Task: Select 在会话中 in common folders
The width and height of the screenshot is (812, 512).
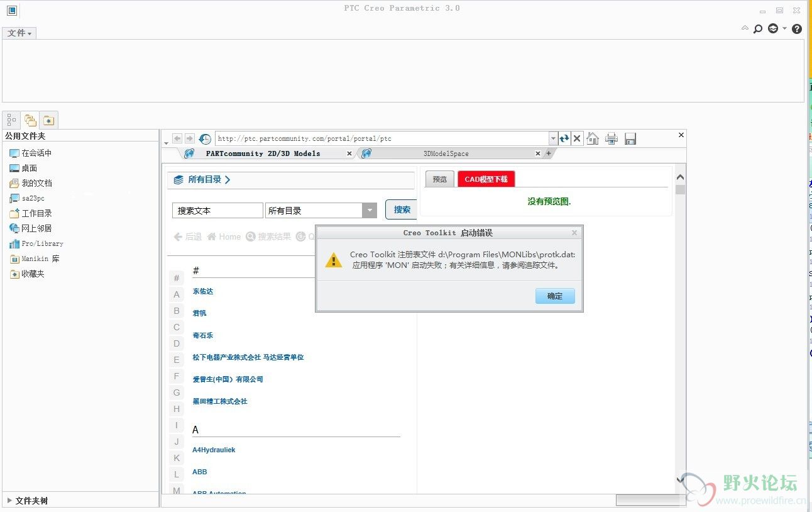Action: pyautogui.click(x=31, y=153)
